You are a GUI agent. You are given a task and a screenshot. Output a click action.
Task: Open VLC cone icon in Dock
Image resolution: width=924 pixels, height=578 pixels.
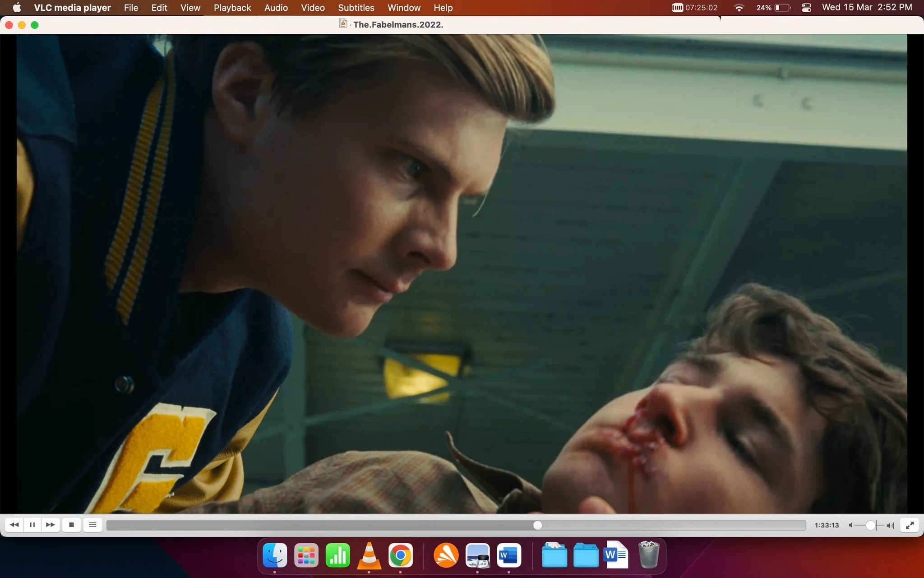369,555
